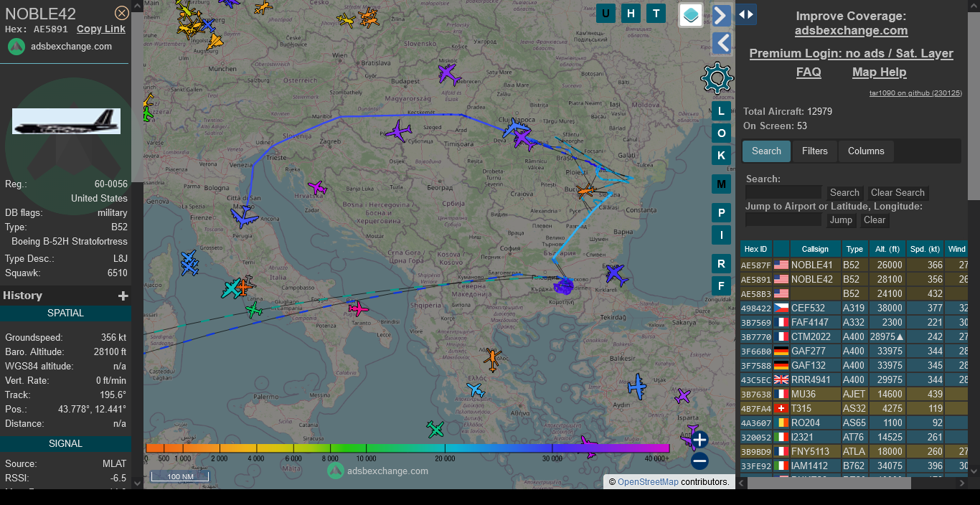This screenshot has width=980, height=505.
Task: Click the Clear Search button
Action: pyautogui.click(x=897, y=193)
